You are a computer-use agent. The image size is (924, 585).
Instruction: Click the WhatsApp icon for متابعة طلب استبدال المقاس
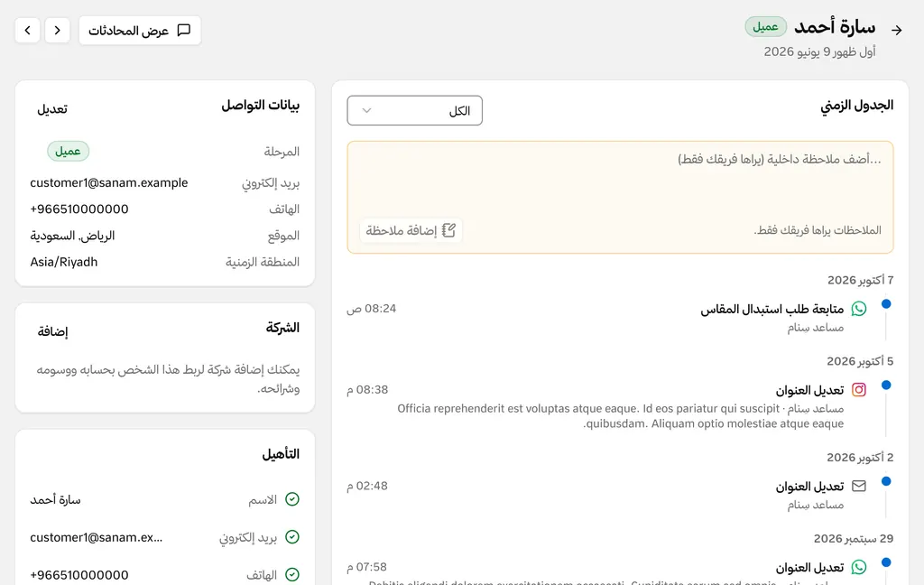(x=859, y=309)
